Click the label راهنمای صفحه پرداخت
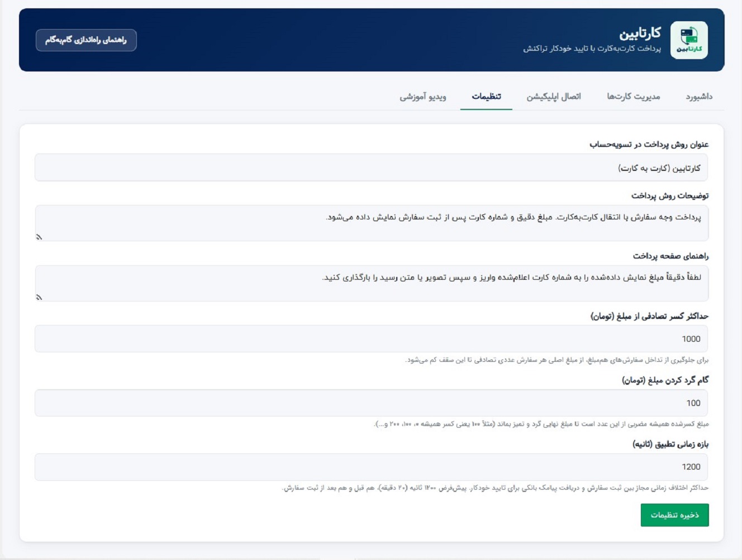 pyautogui.click(x=670, y=256)
